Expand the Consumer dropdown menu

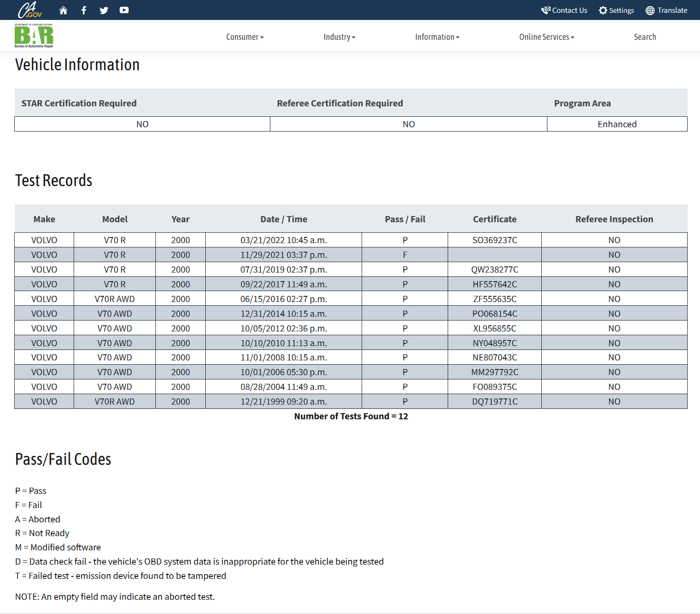pyautogui.click(x=245, y=37)
